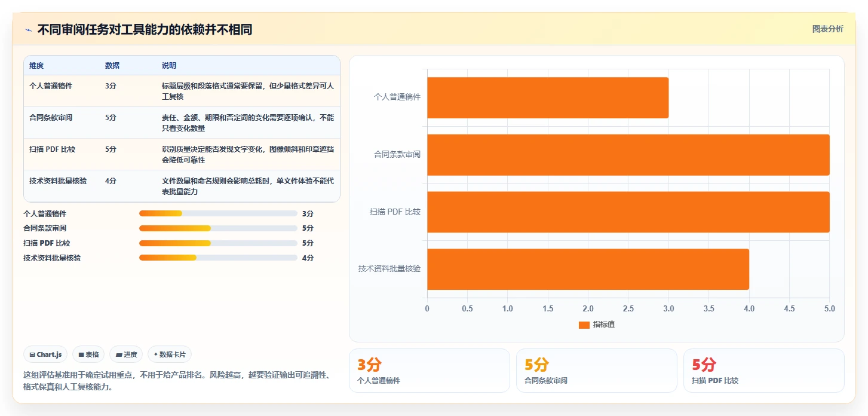Click the 合同条款审阅 progress bar
The height and width of the screenshot is (416, 868).
[218, 228]
